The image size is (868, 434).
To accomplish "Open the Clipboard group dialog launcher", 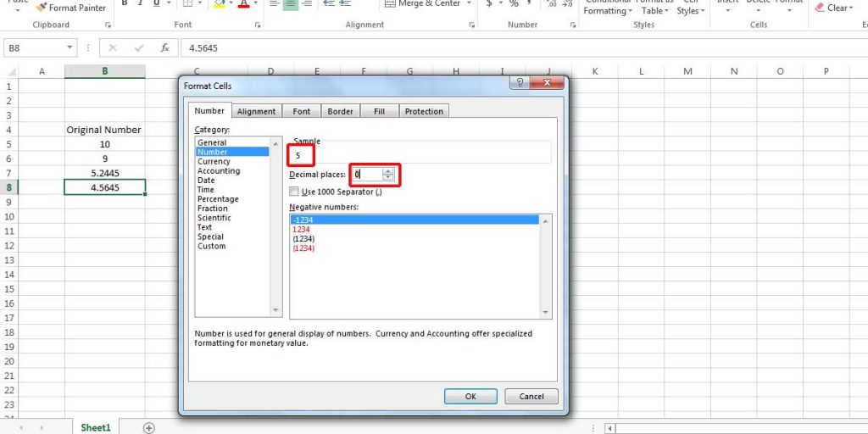I will [108, 25].
